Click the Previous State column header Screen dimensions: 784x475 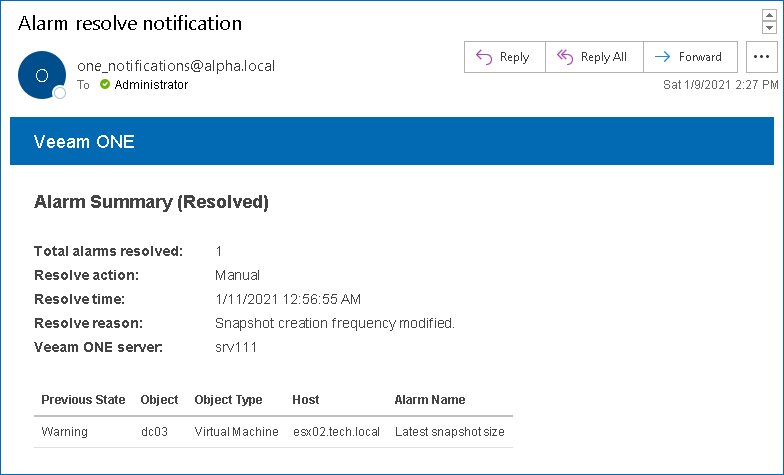click(83, 399)
